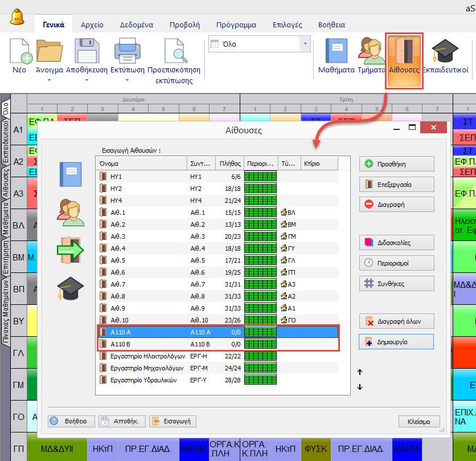Open Τμήματα students icon in ribbon
Image resolution: width=476 pixels, height=461 pixels.
point(371,52)
